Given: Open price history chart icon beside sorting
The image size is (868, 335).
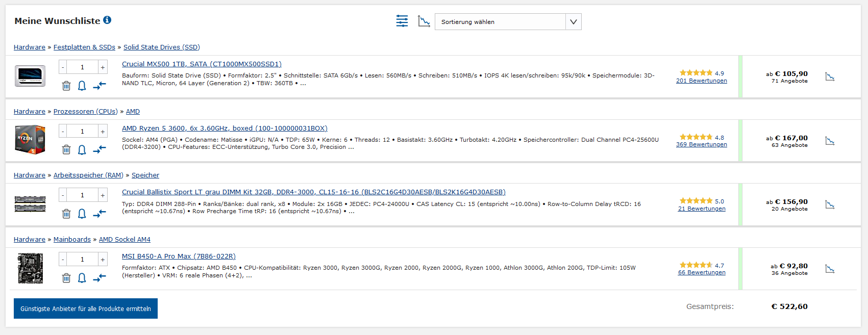Looking at the screenshot, I should pos(424,21).
